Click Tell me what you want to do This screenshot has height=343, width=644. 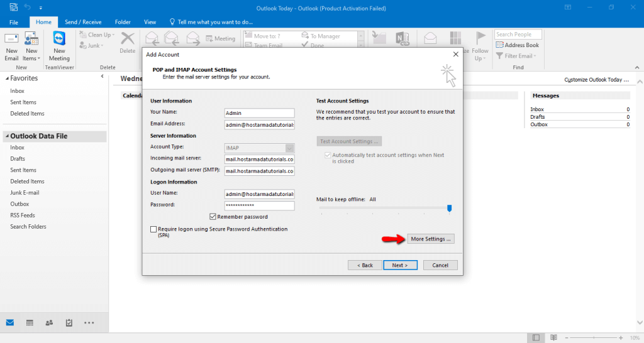211,22
